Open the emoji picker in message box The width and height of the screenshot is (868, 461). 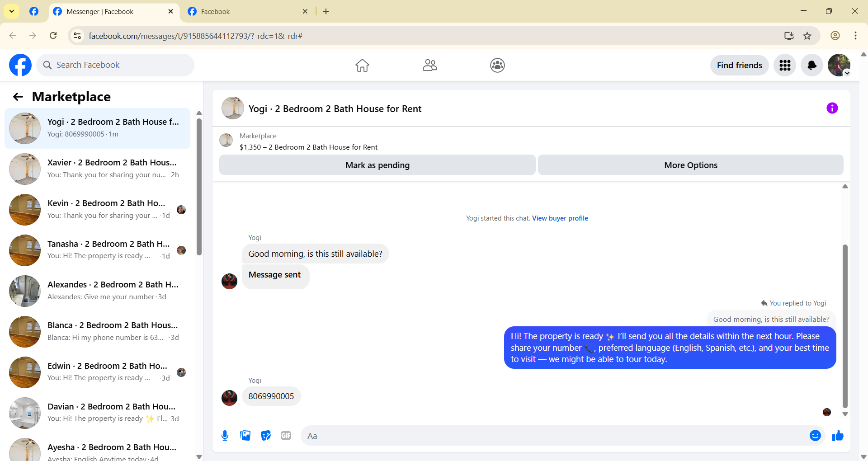click(815, 436)
